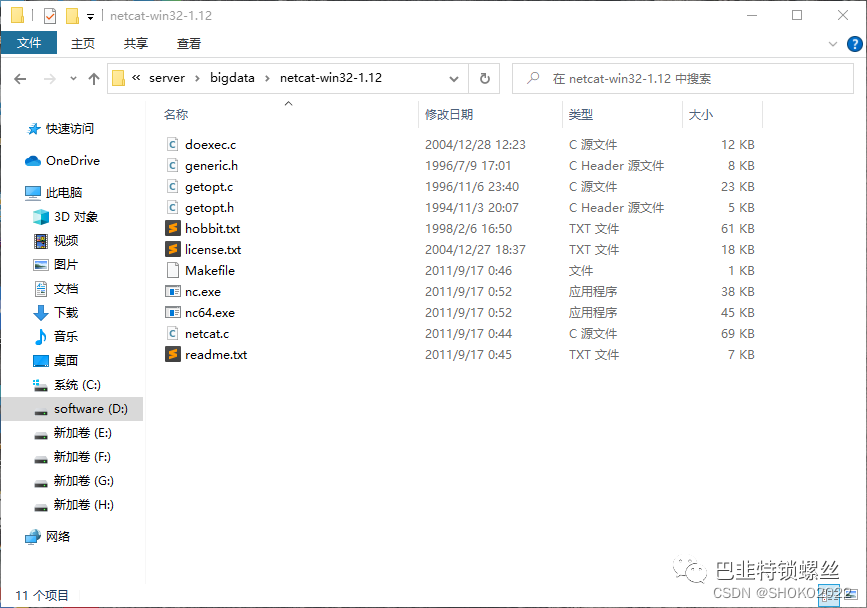
Task: Minimize the netcat-win32-1.12 window
Action: pos(752,15)
